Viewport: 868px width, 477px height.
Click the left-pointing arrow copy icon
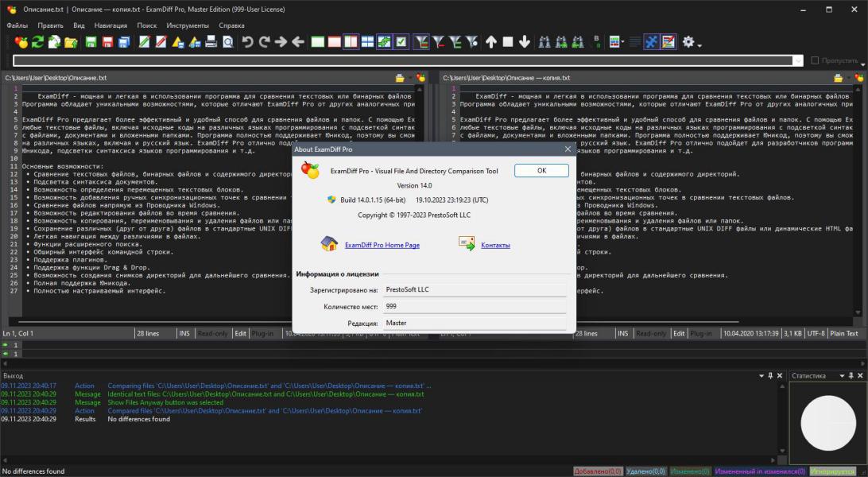tap(298, 42)
